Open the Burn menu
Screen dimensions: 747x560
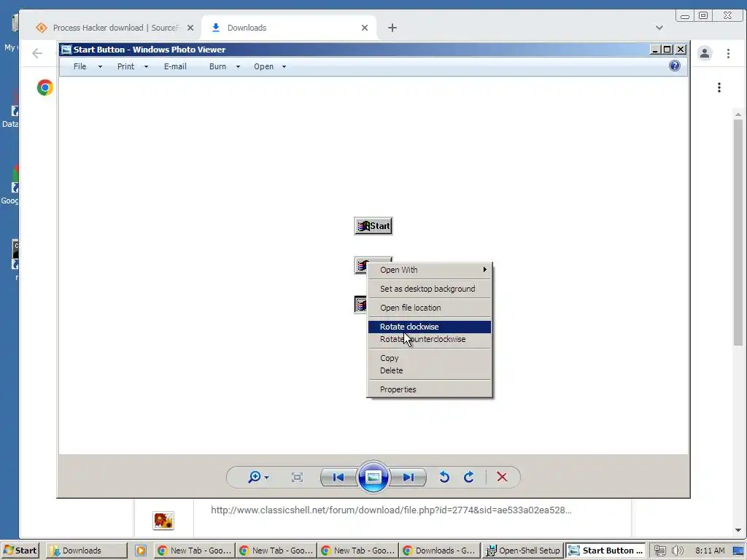tap(217, 66)
